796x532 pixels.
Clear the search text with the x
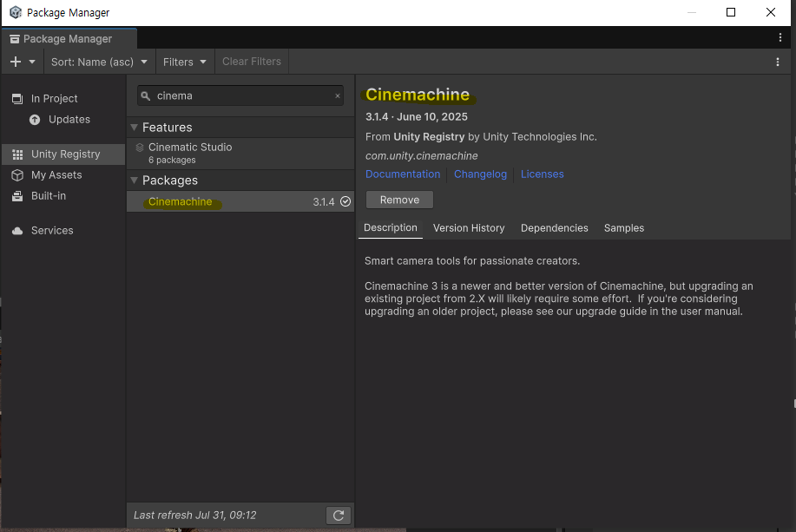tap(338, 96)
